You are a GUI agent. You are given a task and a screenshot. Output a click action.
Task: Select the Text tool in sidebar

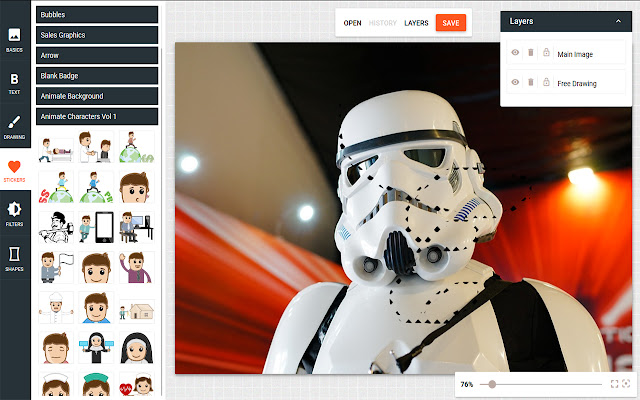(x=14, y=83)
